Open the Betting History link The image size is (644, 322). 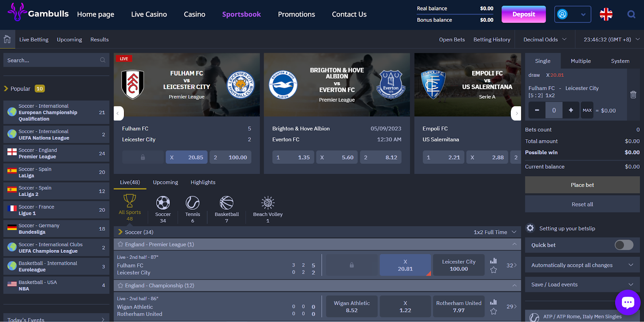[x=492, y=39]
